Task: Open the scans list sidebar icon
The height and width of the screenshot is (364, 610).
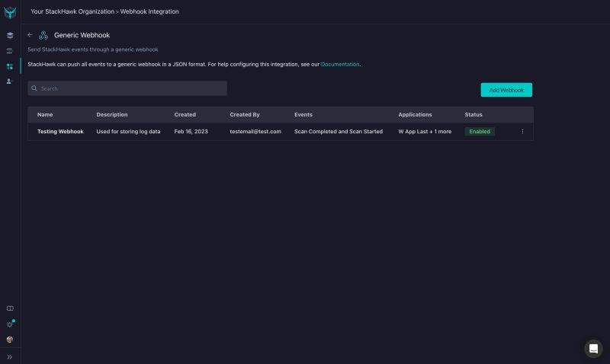Action: pos(10,51)
